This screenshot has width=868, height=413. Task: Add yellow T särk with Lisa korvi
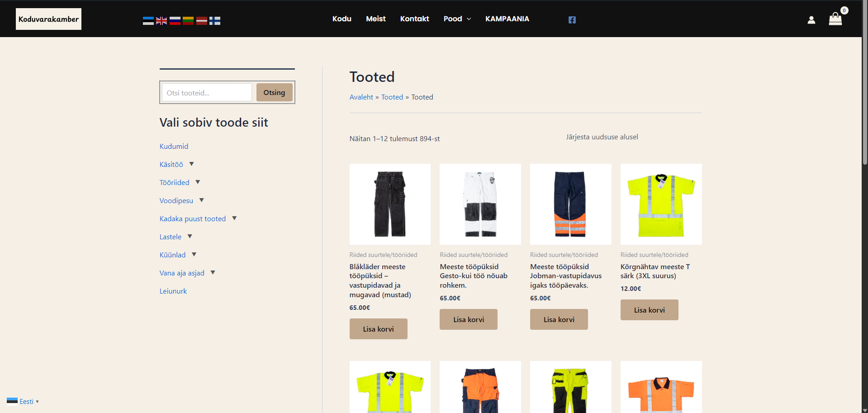point(650,310)
